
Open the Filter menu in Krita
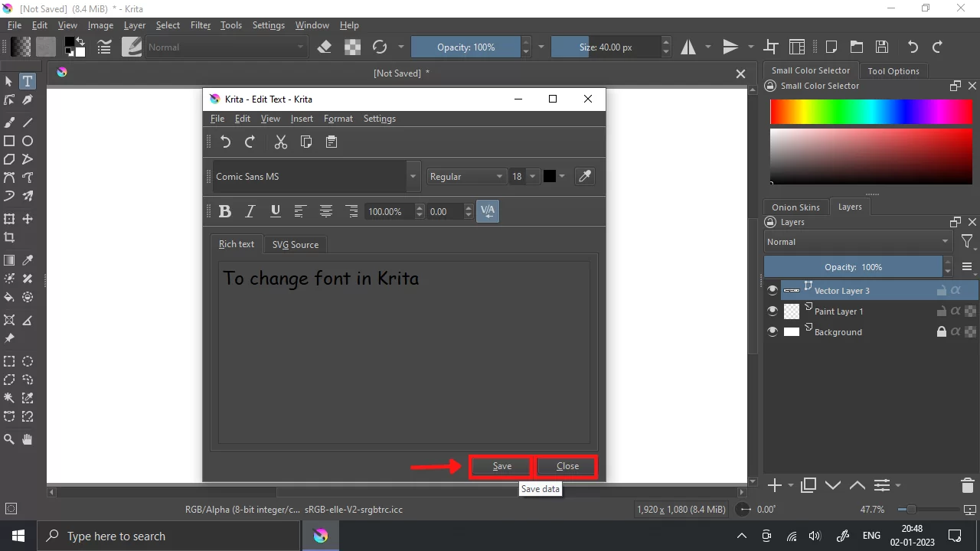point(201,25)
